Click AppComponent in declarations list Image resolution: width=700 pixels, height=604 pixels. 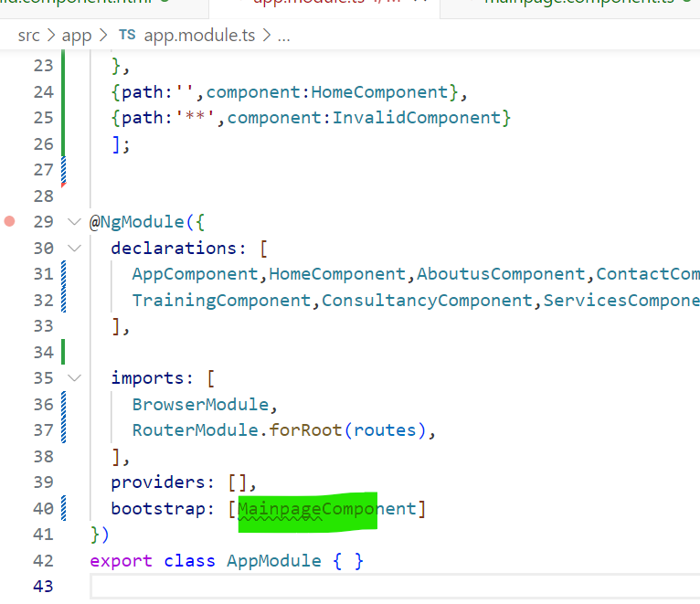coord(195,273)
